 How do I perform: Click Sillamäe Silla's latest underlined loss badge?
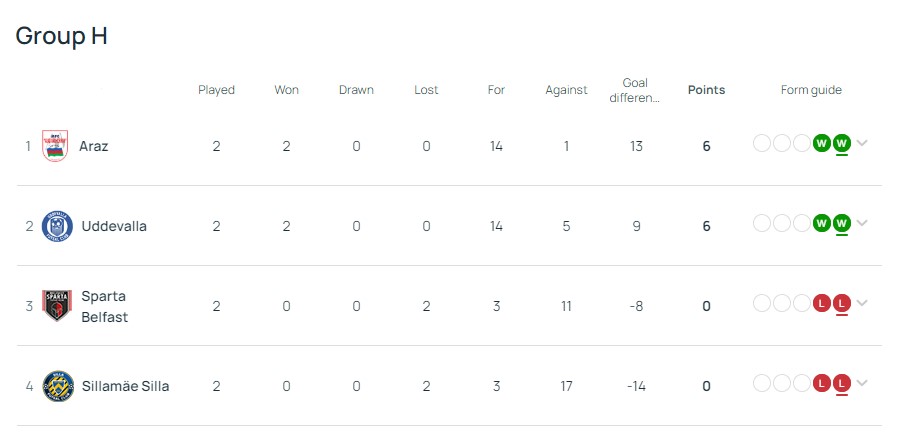click(x=842, y=383)
